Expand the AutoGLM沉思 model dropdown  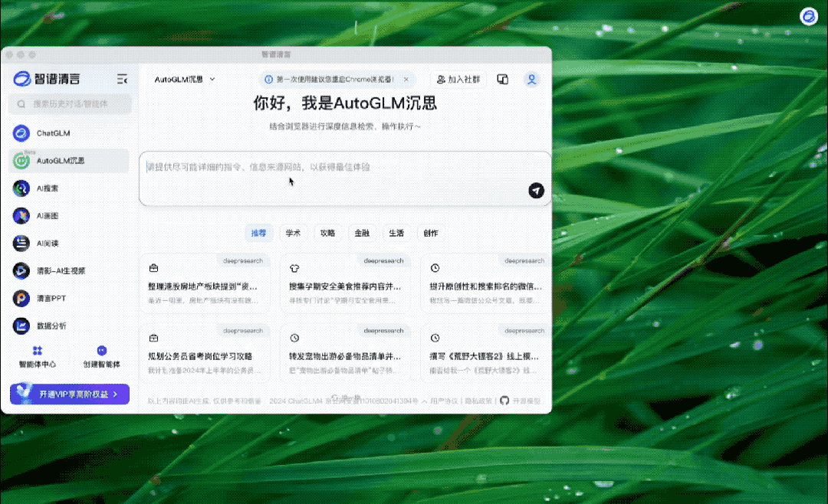[184, 79]
